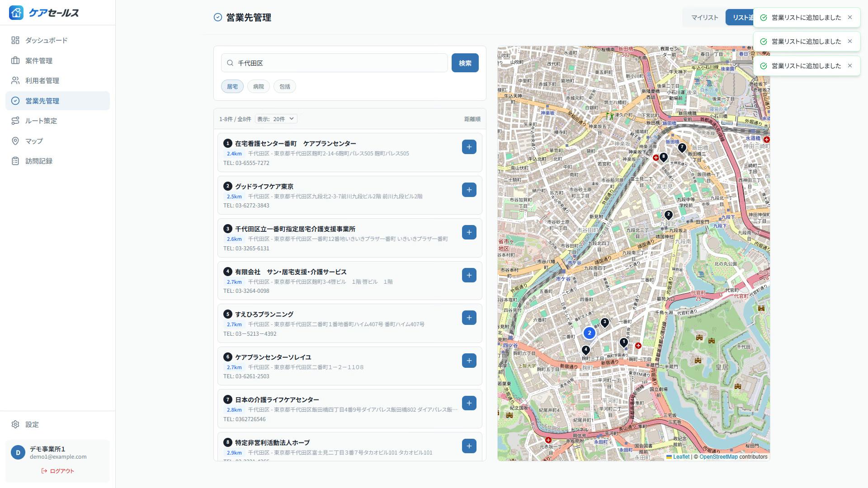The height and width of the screenshot is (488, 868).
Task: Click map marker number 7
Action: coord(682,148)
